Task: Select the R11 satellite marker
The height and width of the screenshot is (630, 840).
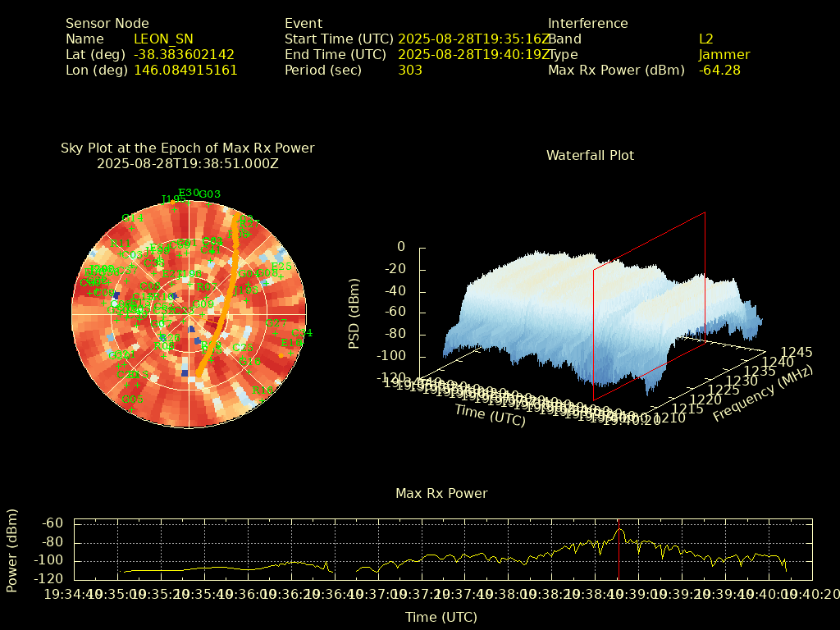Action: (121, 244)
